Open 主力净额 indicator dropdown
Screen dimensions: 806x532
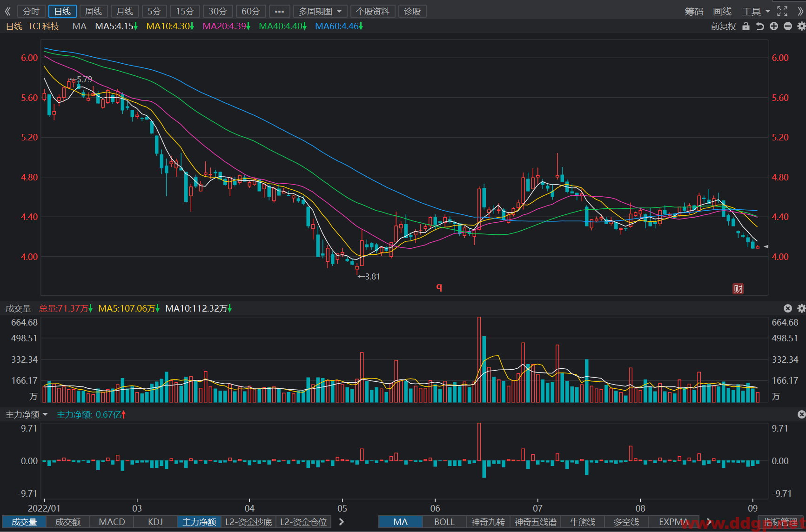pos(27,414)
